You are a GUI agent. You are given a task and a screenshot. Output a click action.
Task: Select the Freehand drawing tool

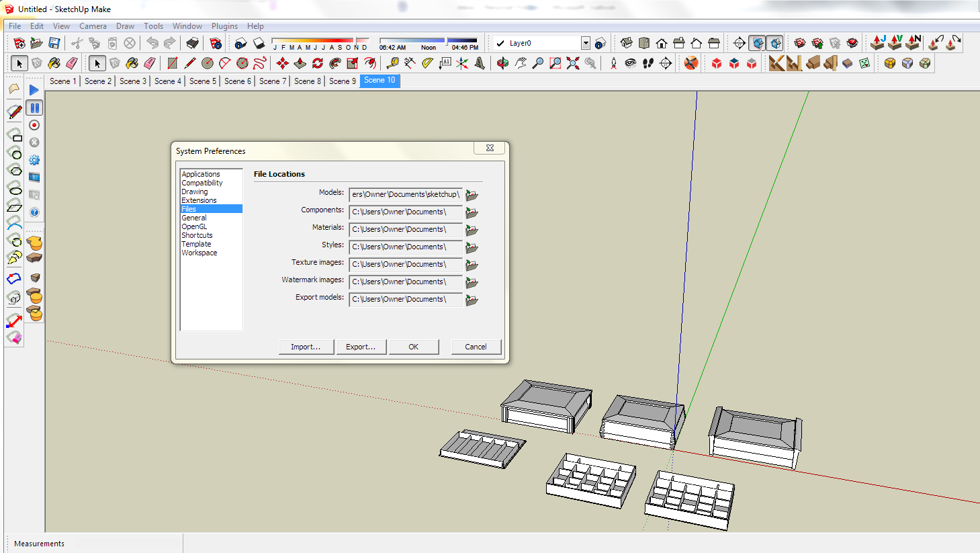260,63
